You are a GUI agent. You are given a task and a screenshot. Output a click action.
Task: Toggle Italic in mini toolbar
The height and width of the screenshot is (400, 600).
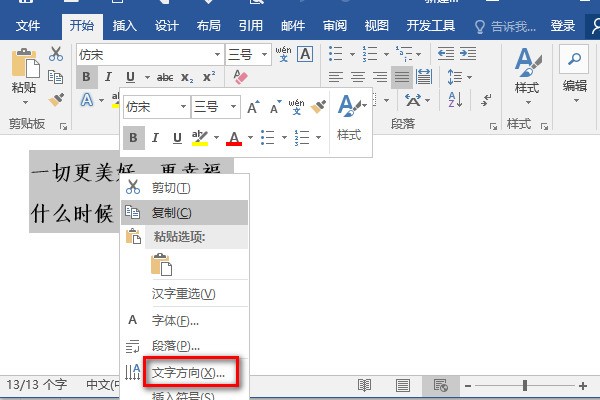pos(155,137)
